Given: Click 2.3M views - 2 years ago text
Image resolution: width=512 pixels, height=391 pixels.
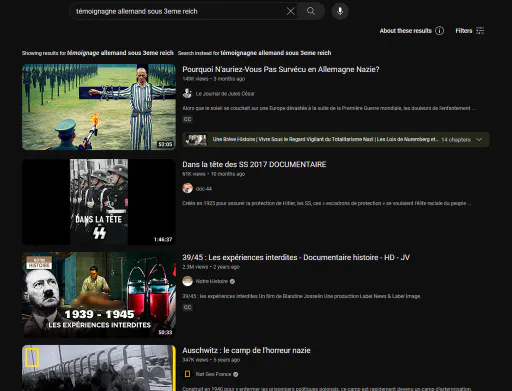Looking at the screenshot, I should click(211, 267).
